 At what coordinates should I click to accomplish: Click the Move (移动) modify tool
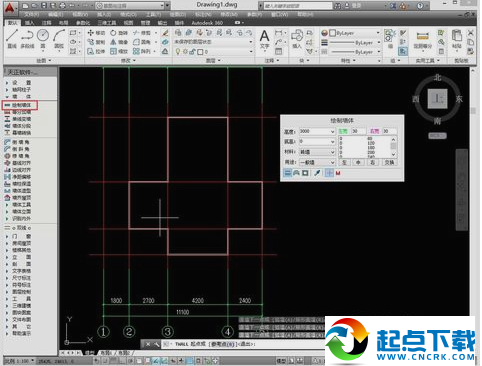click(x=96, y=33)
